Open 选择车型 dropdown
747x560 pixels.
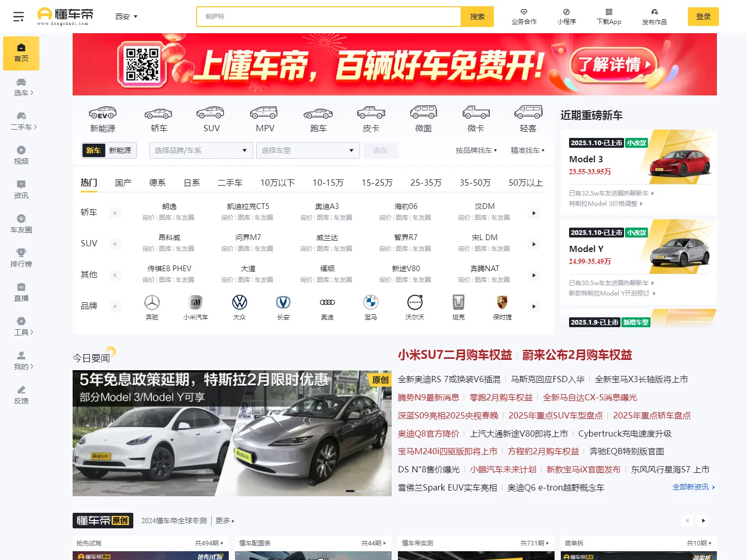pos(308,150)
